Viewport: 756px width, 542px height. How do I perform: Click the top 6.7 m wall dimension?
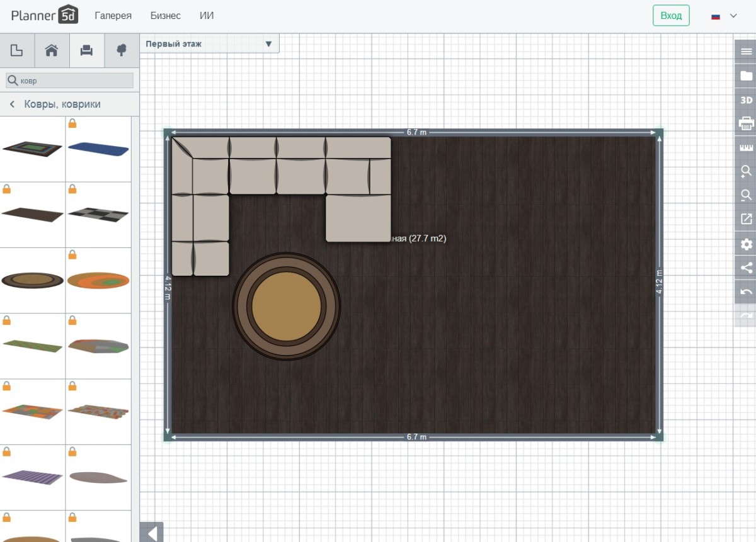(x=416, y=132)
